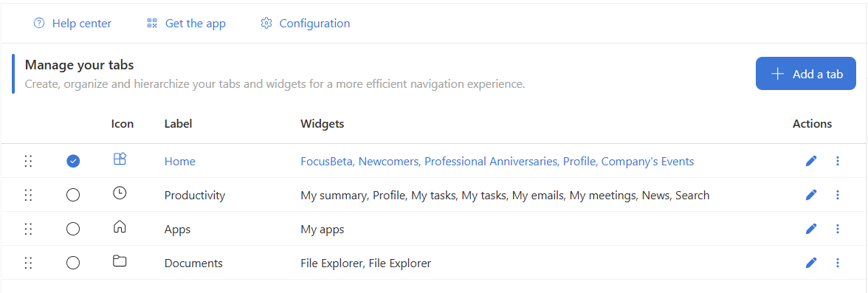Open the Help center link
Screen dimensions: 868x293
pyautogui.click(x=72, y=24)
